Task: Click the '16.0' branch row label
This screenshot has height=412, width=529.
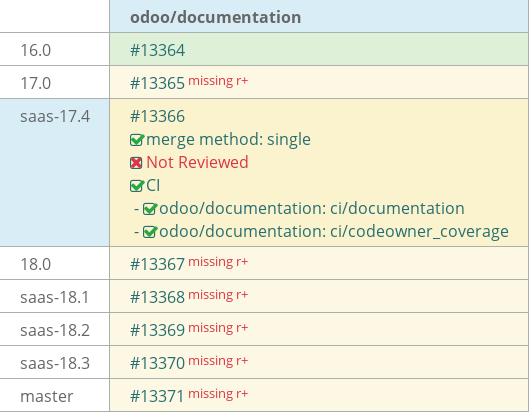Action: (35, 51)
